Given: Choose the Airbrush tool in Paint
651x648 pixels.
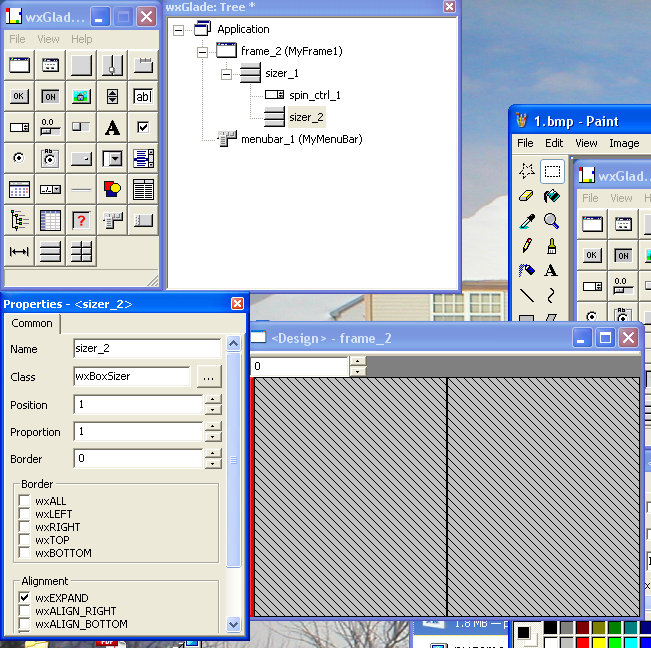Looking at the screenshot, I should pyautogui.click(x=527, y=270).
